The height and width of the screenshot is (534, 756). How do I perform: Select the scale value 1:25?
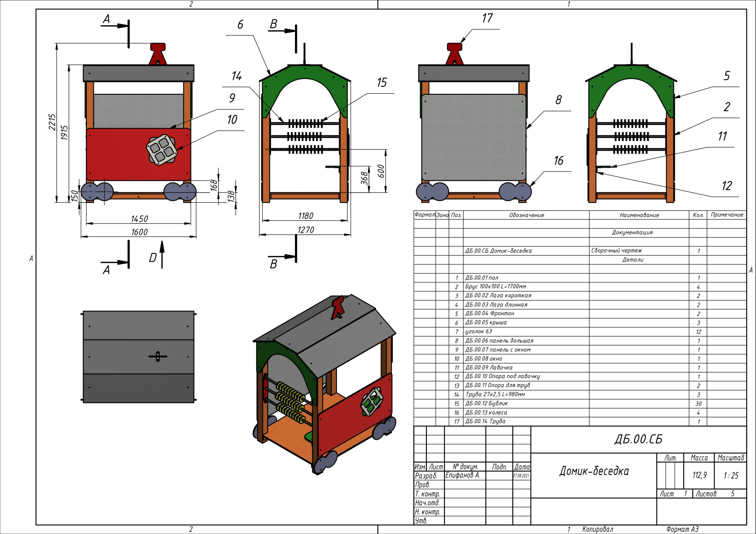(731, 475)
